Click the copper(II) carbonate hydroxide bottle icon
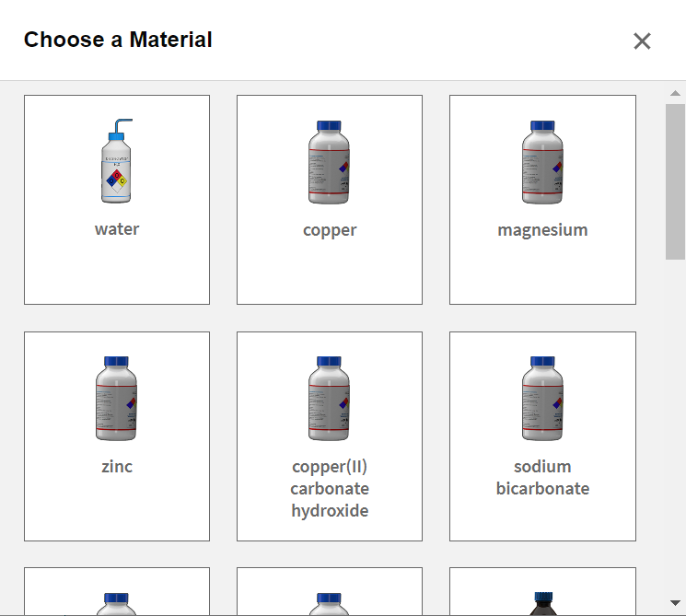Image resolution: width=686 pixels, height=616 pixels. (x=330, y=399)
